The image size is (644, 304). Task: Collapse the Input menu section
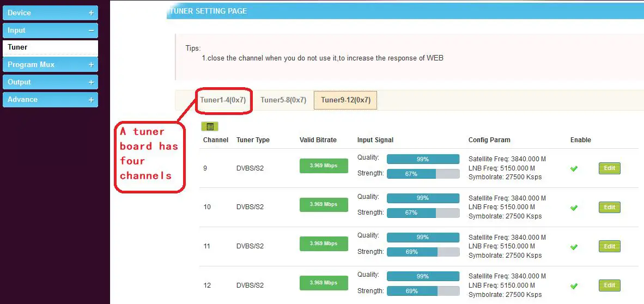click(50, 31)
